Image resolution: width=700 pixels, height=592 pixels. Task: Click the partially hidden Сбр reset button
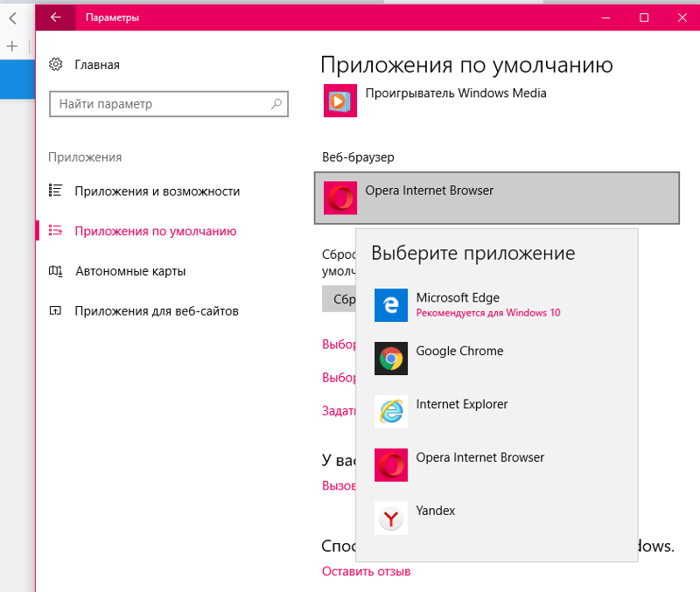pyautogui.click(x=339, y=299)
